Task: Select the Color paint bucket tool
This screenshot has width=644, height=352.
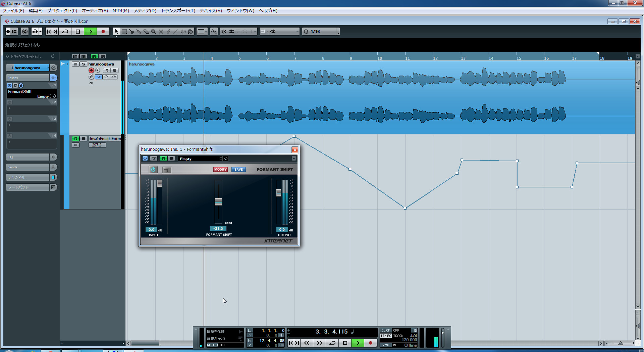Action: click(x=191, y=32)
